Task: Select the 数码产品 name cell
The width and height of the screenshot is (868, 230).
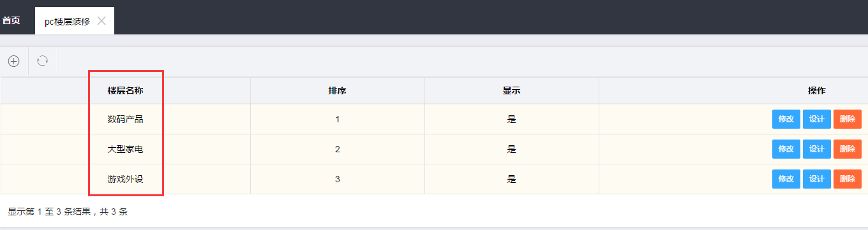Action: (125, 119)
